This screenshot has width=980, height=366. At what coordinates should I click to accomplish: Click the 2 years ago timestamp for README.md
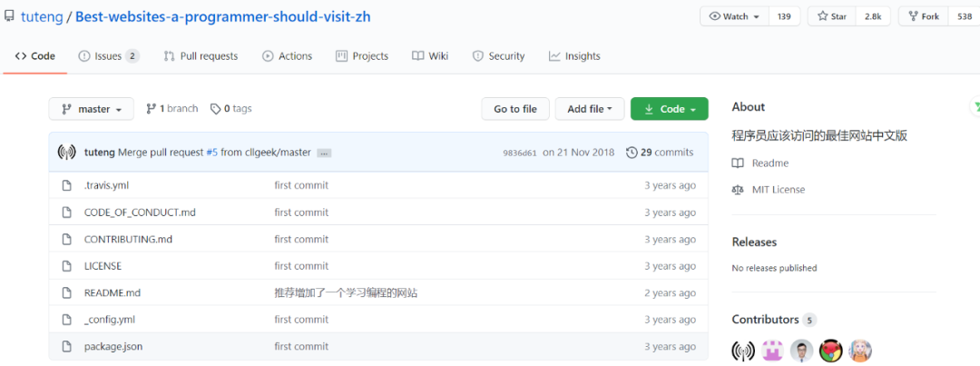coord(670,293)
